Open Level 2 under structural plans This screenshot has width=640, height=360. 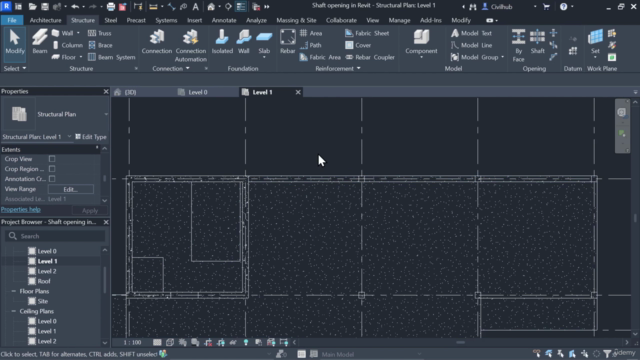pyautogui.click(x=47, y=271)
